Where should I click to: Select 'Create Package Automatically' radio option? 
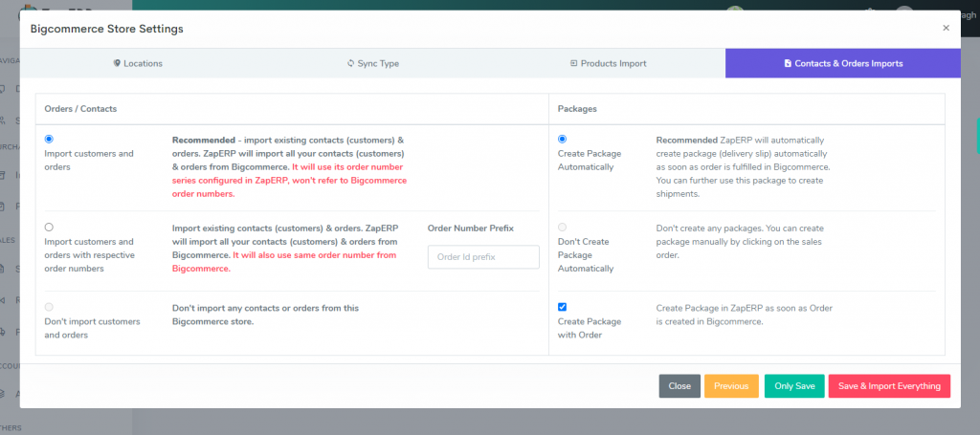[562, 140]
